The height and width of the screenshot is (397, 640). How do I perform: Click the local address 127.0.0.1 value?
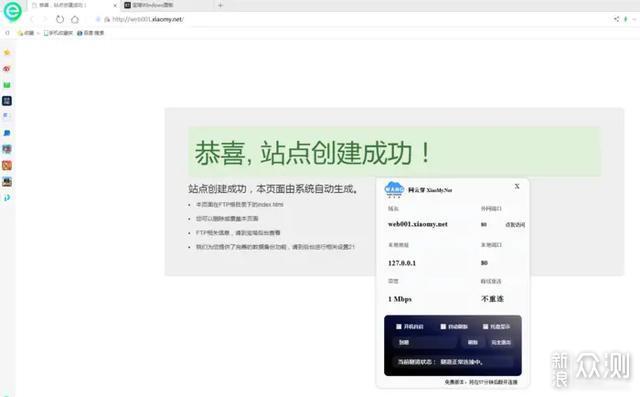pyautogui.click(x=402, y=263)
